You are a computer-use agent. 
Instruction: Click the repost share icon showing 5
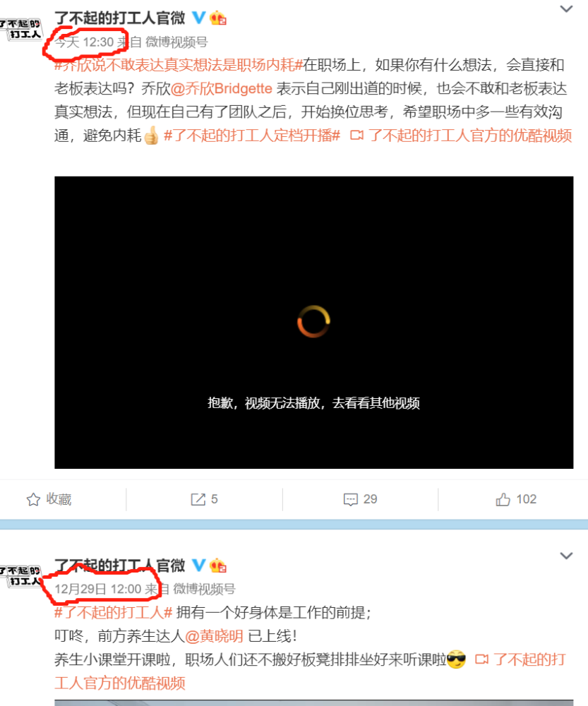click(198, 499)
